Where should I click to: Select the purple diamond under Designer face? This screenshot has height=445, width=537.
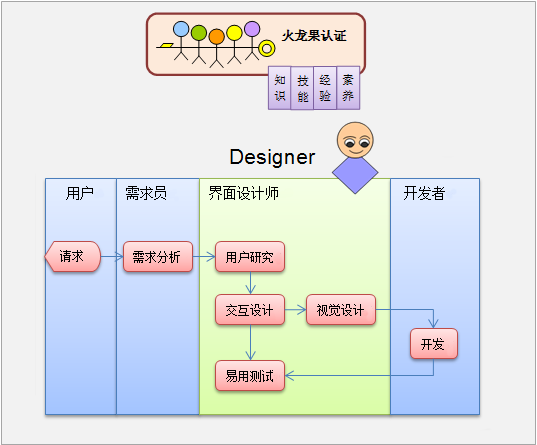pos(355,174)
